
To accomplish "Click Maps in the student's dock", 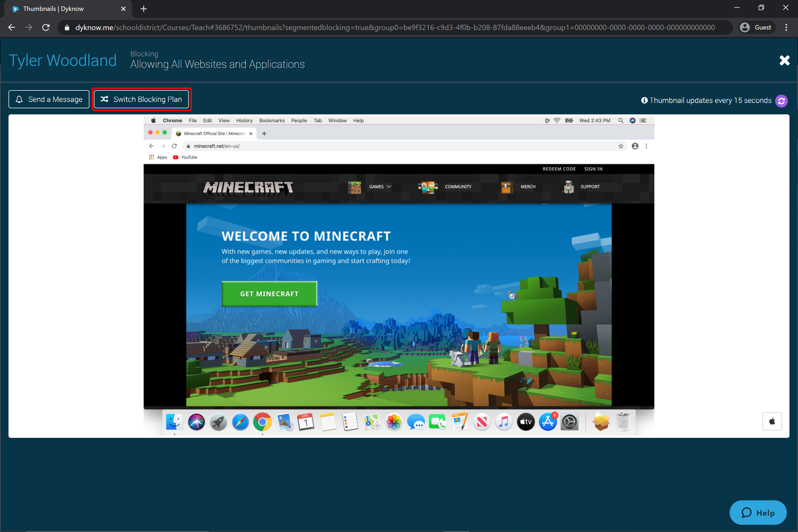I will pyautogui.click(x=372, y=422).
